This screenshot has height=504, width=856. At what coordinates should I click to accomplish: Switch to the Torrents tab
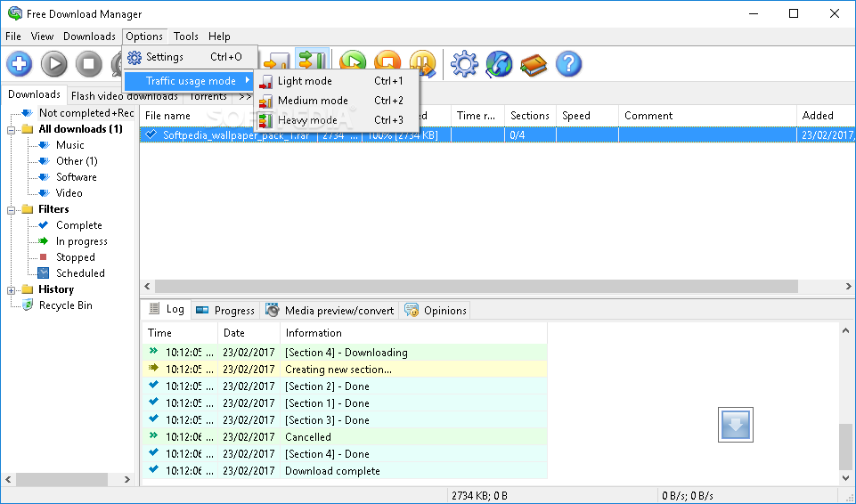[208, 97]
